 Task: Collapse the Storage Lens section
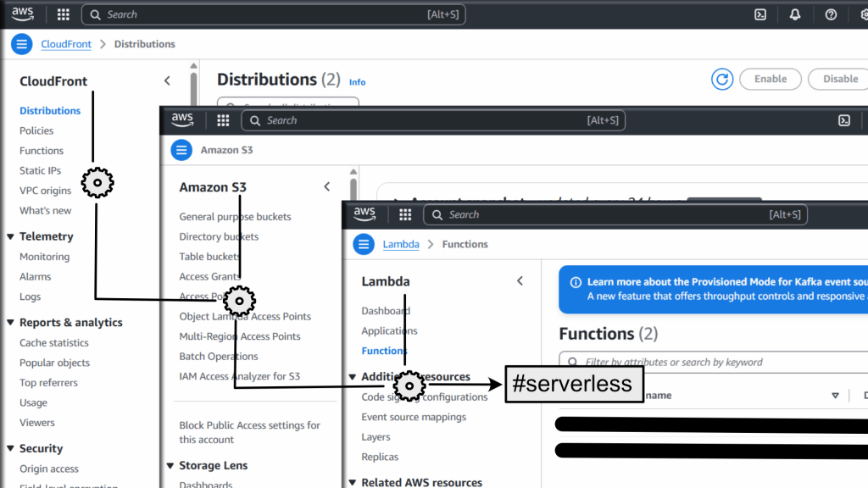pos(170,465)
